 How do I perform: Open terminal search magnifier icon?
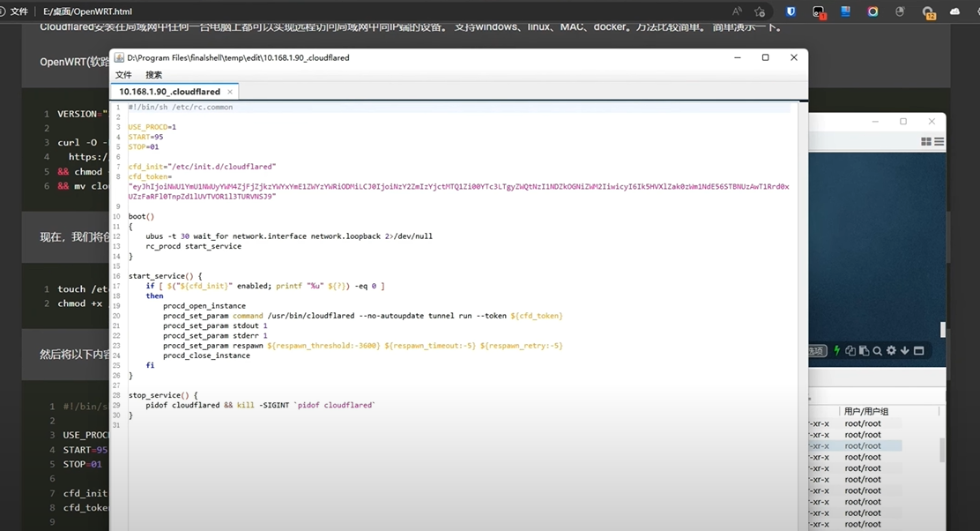click(878, 351)
